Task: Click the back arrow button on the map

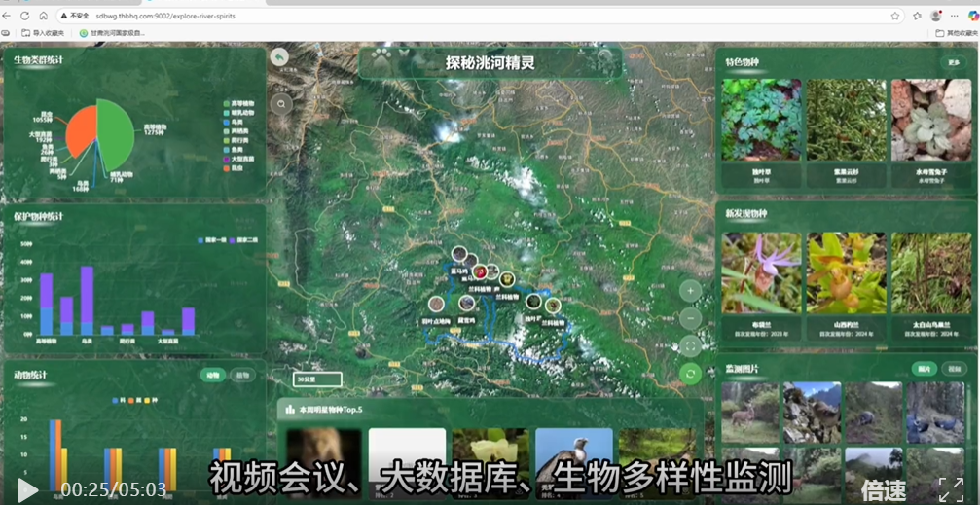Action: (x=280, y=57)
